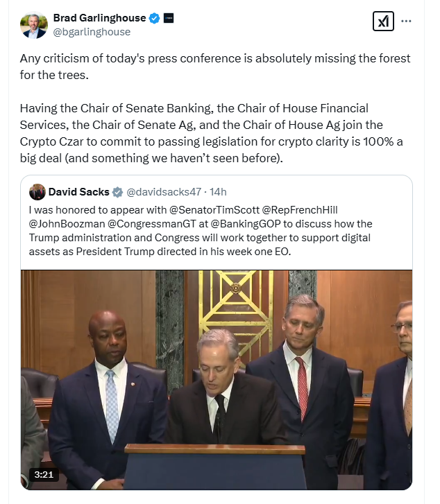Open the @RepFrenchHill mention
The height and width of the screenshot is (504, 440).
300,210
